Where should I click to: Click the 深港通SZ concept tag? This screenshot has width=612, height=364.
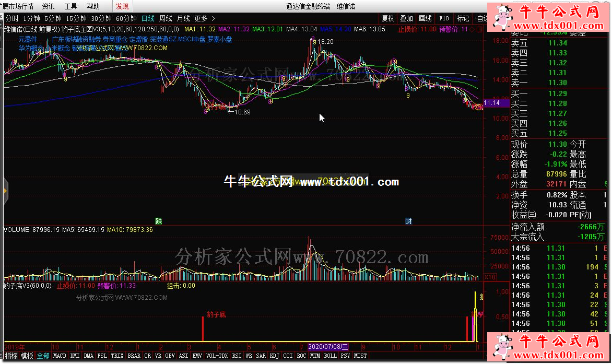pos(163,39)
